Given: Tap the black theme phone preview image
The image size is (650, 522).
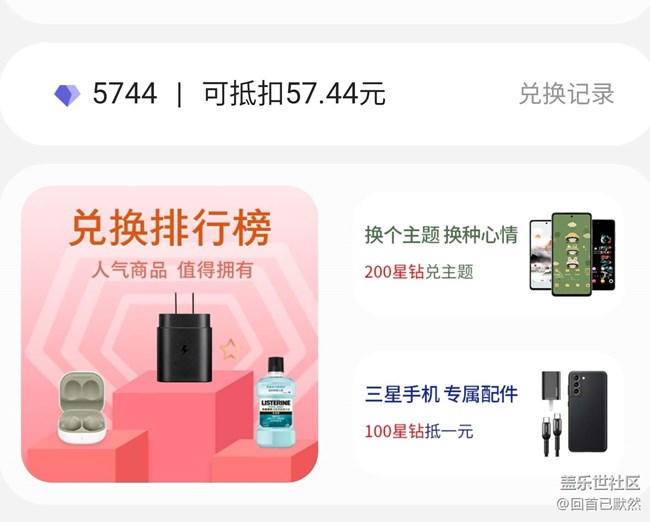Looking at the screenshot, I should (604, 255).
